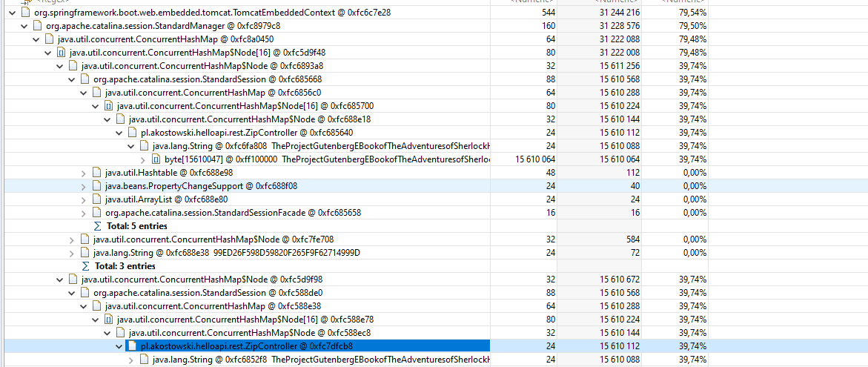Viewport: 868px width, 367px height.
Task: Collapse the StandardManager @ 0xfc8979c8 node
Action: coord(24,25)
